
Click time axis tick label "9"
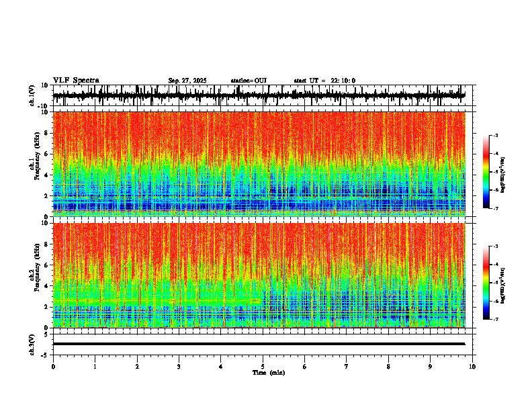(430, 367)
